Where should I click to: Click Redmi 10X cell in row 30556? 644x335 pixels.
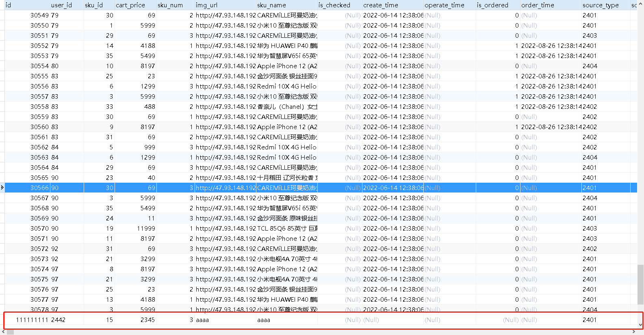pos(287,86)
